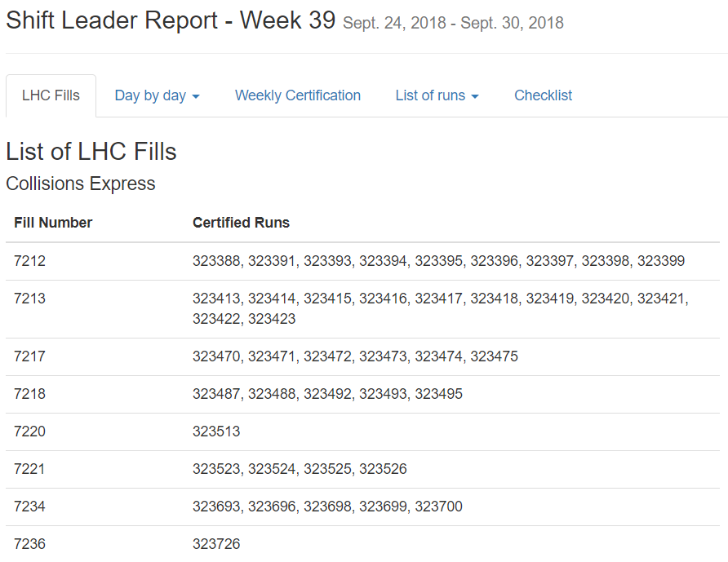Select fill number 7236
This screenshot has width=728, height=562.
(29, 544)
